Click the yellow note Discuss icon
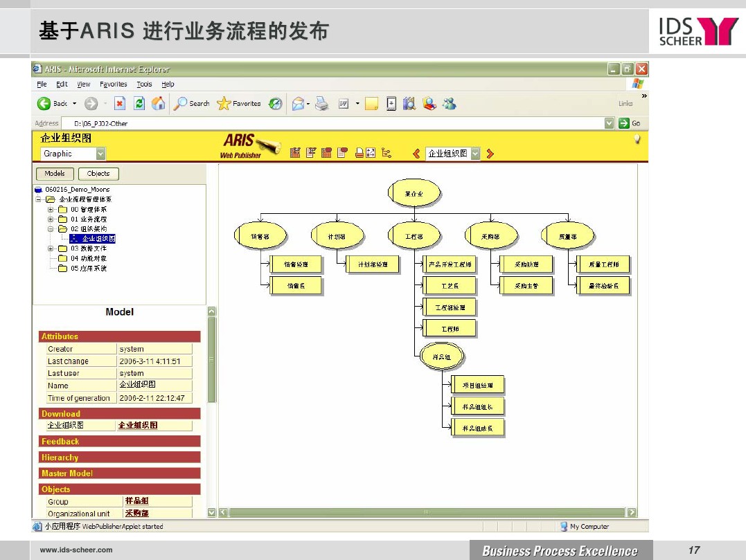746x560 pixels. pyautogui.click(x=371, y=104)
